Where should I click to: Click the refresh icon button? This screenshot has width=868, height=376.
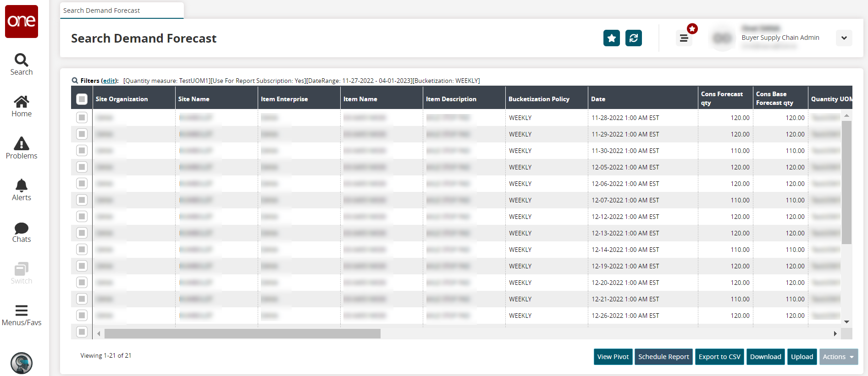pyautogui.click(x=633, y=38)
